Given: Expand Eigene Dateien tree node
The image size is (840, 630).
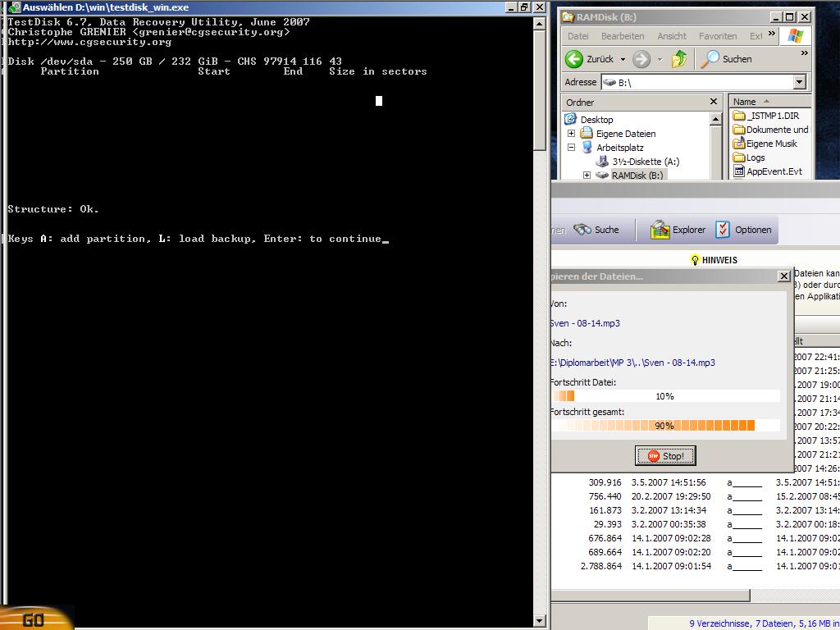Looking at the screenshot, I should tap(571, 134).
